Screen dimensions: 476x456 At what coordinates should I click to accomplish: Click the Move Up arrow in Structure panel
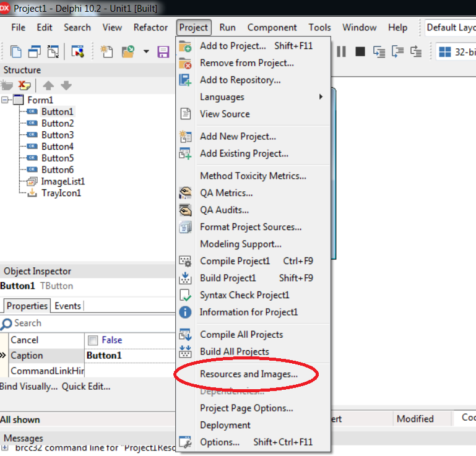(48, 85)
